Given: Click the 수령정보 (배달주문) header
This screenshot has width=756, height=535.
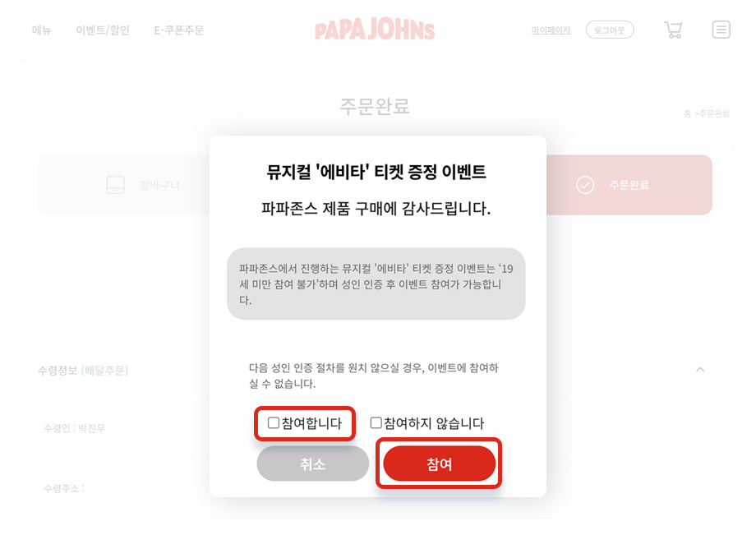Looking at the screenshot, I should (x=83, y=370).
